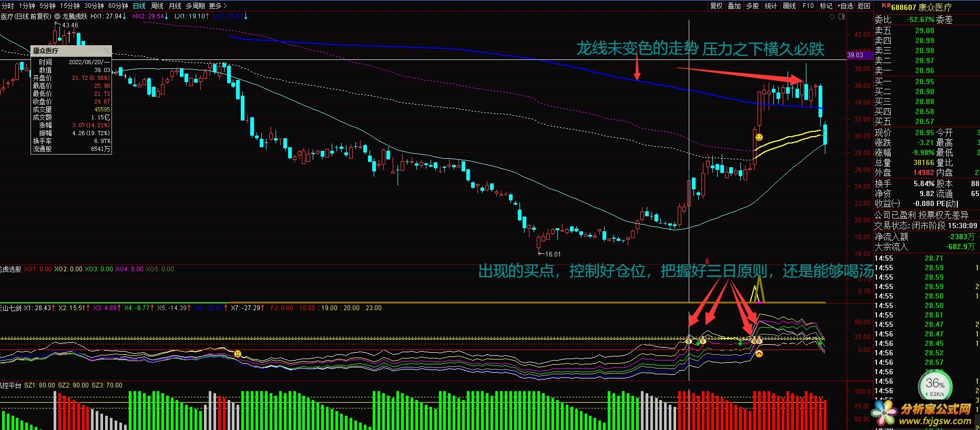Viewport: 980px width, 430px height.
Task: Click the 36% network speed floating widget
Action: pyautogui.click(x=935, y=386)
